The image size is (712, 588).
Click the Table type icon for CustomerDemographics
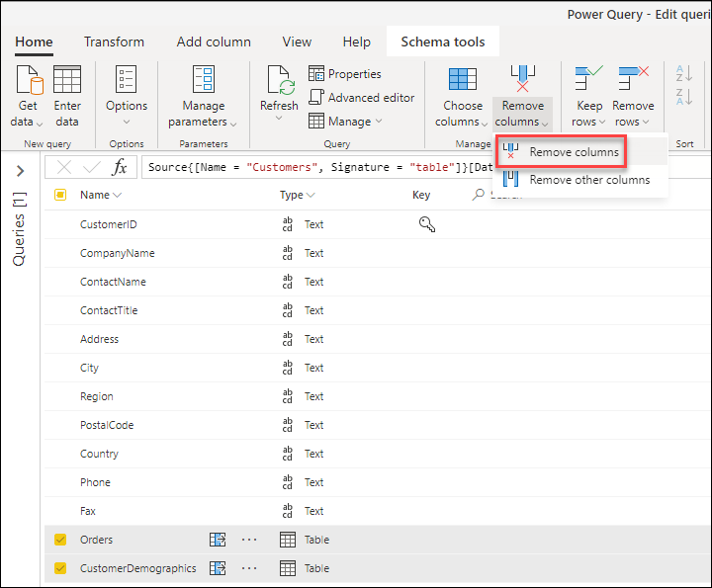tap(288, 568)
